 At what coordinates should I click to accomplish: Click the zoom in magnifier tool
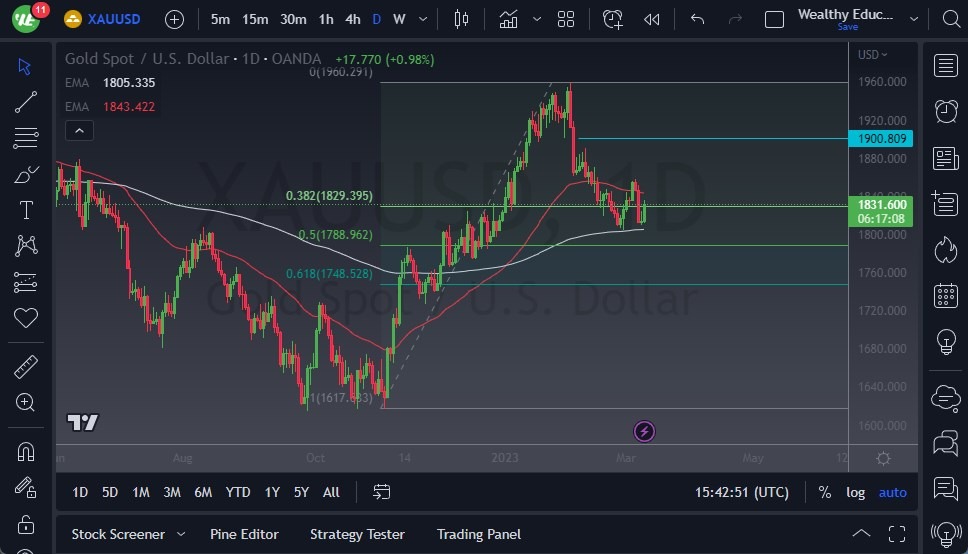coord(26,402)
